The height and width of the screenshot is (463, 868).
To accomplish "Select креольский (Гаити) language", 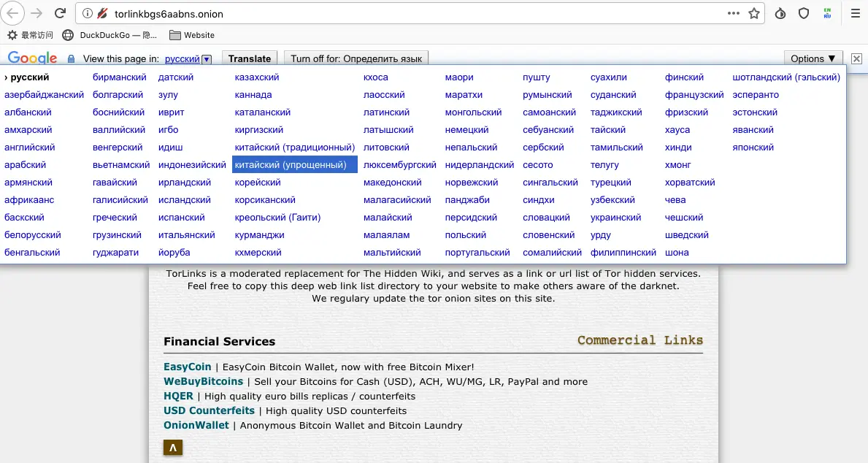I will (x=278, y=217).
